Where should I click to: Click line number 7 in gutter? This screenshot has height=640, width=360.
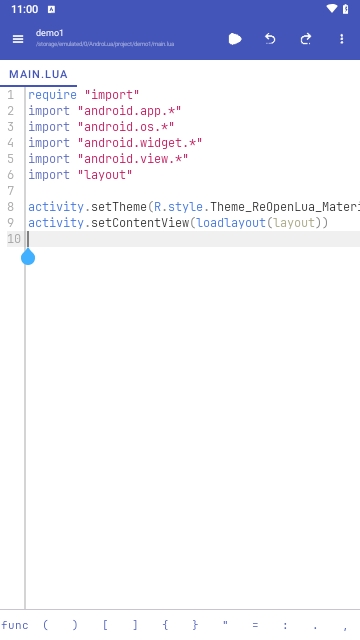[x=11, y=191]
